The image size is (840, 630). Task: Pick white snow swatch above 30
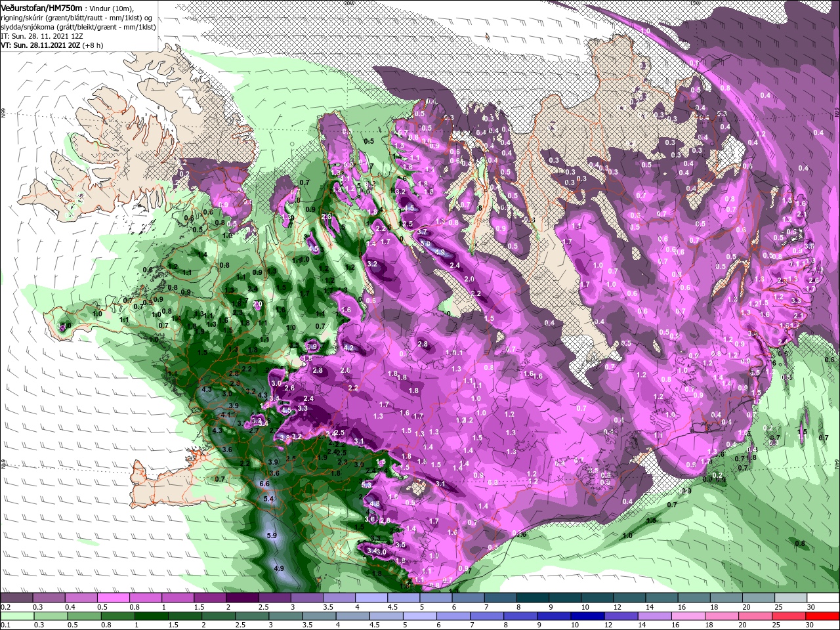pos(823,598)
